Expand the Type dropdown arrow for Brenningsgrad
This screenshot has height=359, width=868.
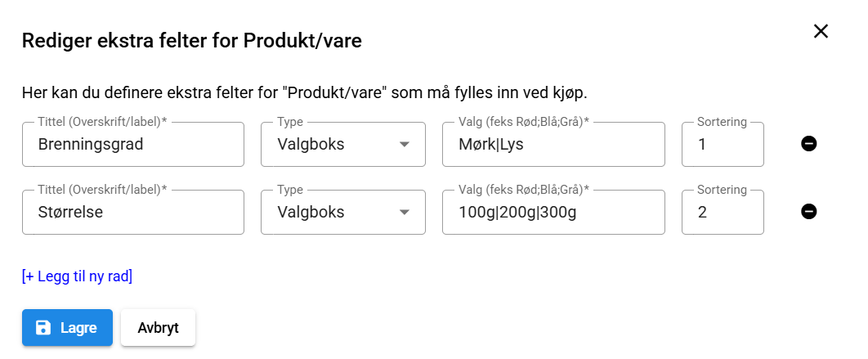tap(404, 145)
